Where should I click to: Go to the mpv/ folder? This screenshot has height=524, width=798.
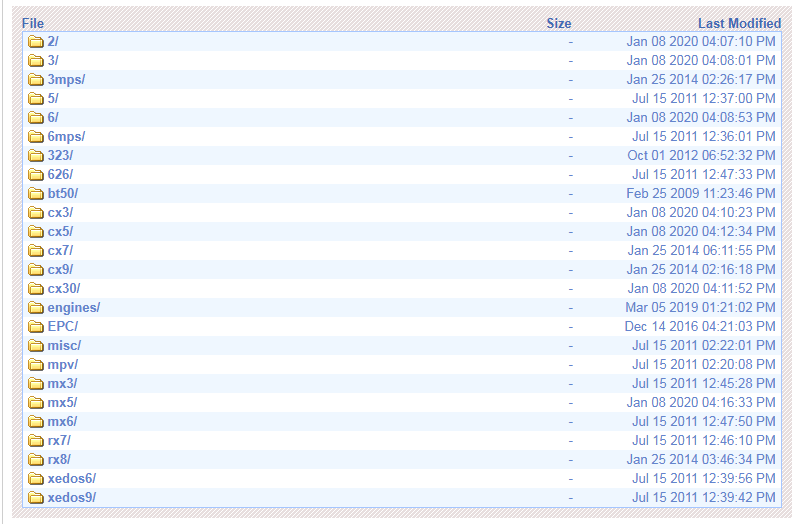(x=63, y=365)
